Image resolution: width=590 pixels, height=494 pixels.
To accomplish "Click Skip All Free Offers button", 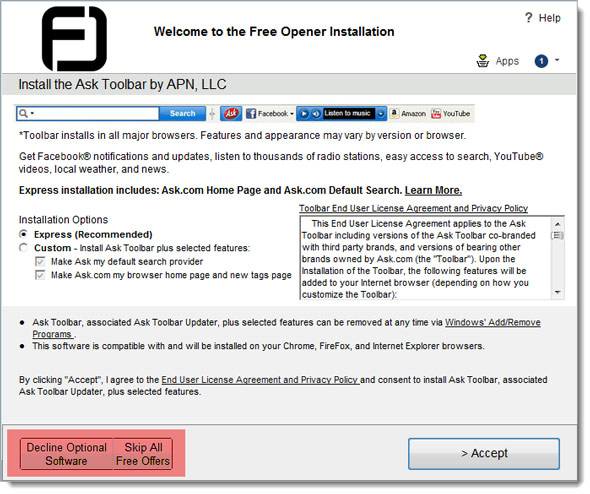I will click(x=143, y=454).
